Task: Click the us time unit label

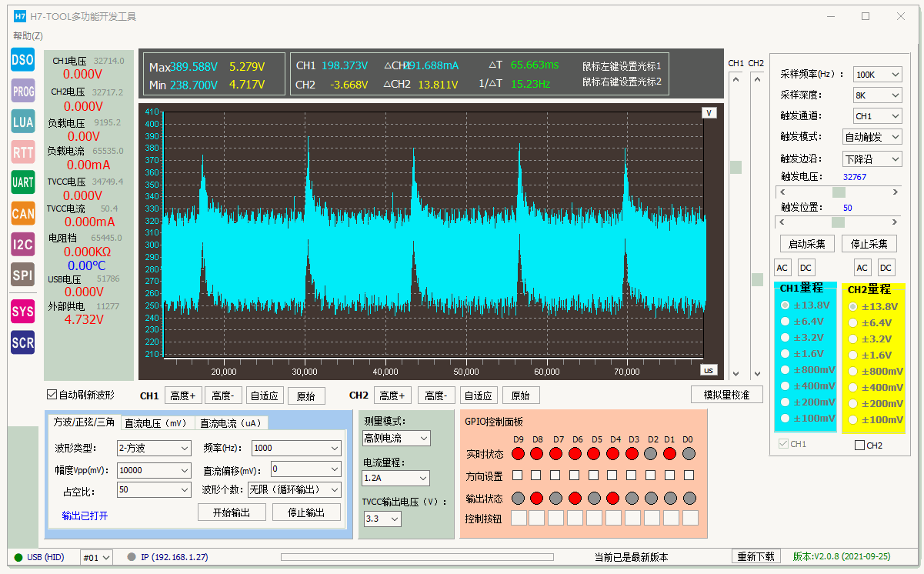Action: [709, 370]
